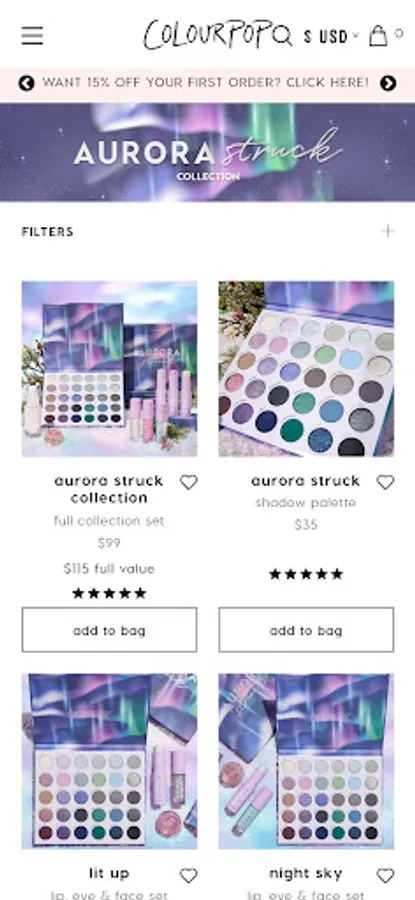Open the 15% off first order promo
Screen dimensions: 415x900
[x=206, y=83]
